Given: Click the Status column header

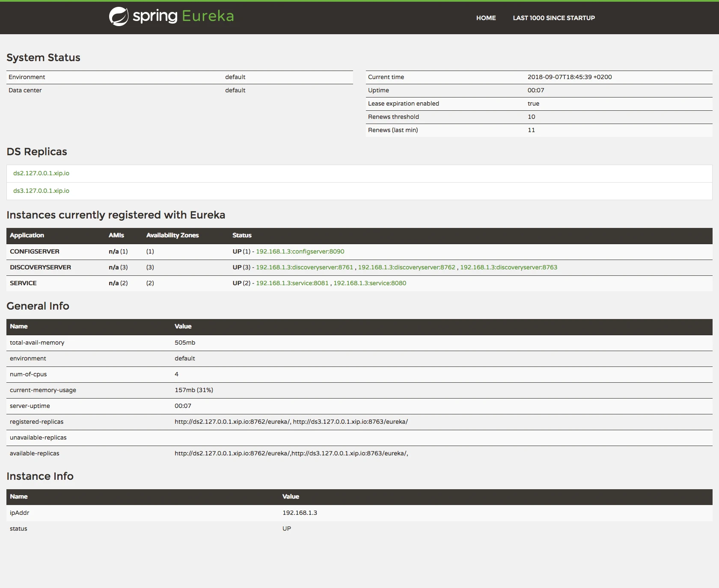Looking at the screenshot, I should 242,235.
